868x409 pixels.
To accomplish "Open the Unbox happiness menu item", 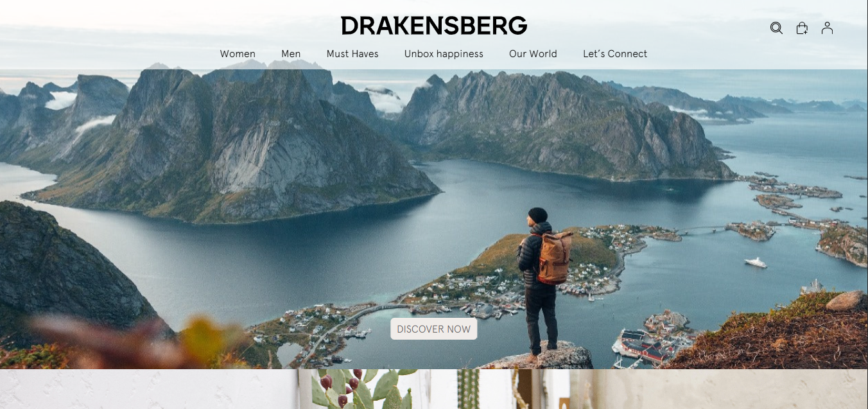I will click(444, 54).
